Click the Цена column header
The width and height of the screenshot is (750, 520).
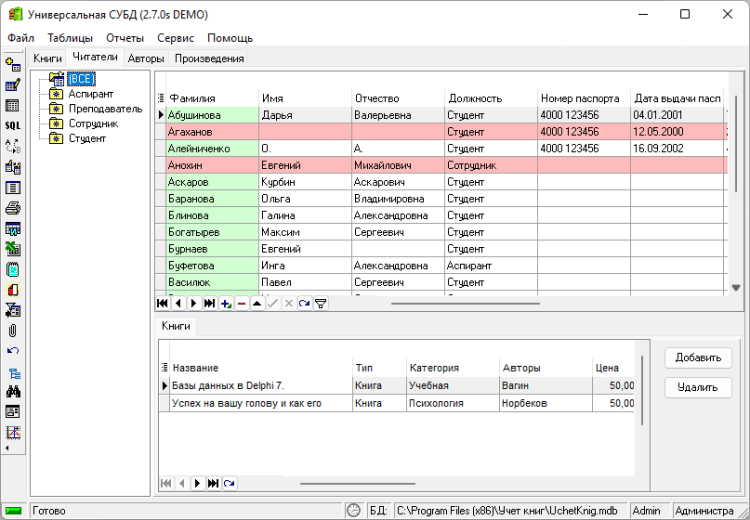[614, 368]
